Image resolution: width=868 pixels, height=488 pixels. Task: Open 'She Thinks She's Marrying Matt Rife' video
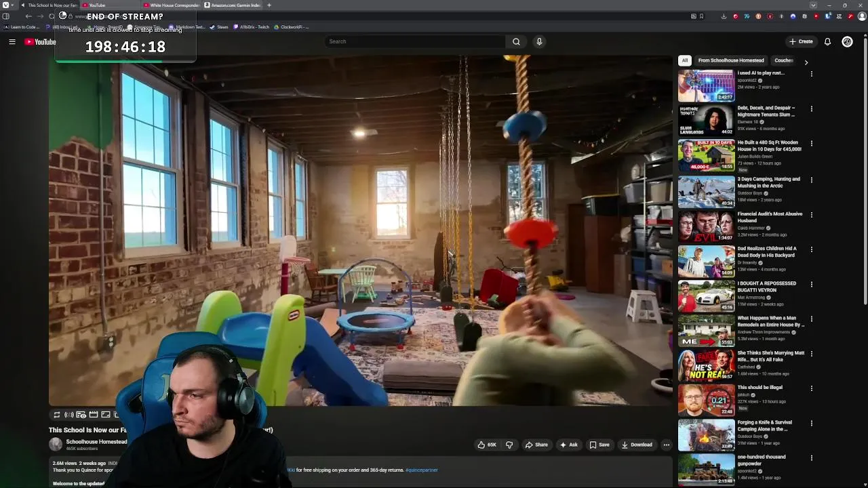tap(770, 356)
